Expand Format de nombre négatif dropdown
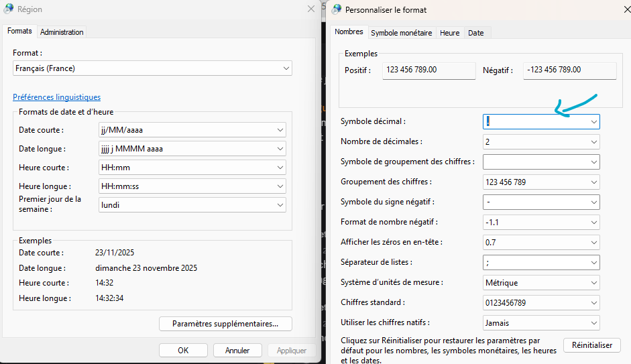 (x=541, y=223)
